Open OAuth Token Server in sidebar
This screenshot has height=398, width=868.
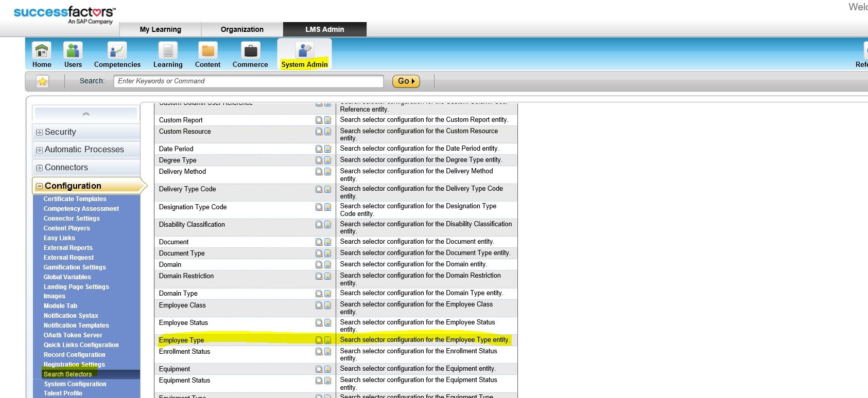(73, 335)
